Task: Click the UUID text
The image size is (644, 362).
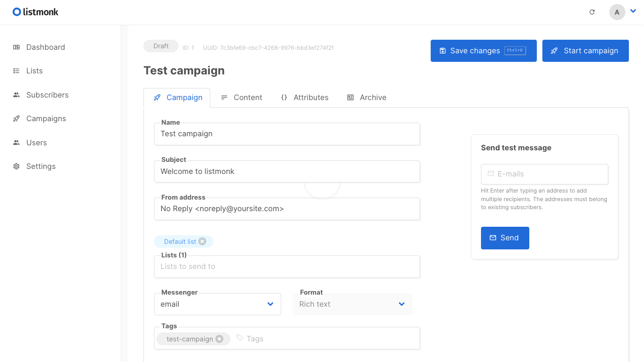Action: (268, 48)
